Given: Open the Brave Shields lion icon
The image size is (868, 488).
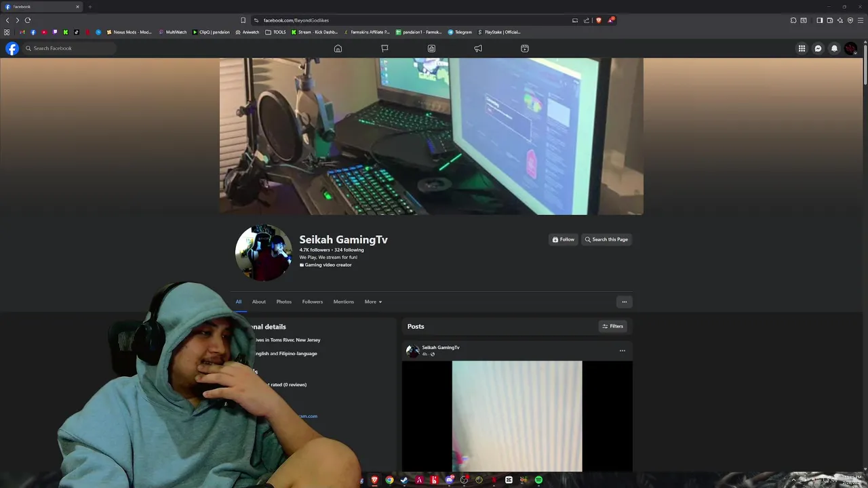Looking at the screenshot, I should pyautogui.click(x=598, y=20).
